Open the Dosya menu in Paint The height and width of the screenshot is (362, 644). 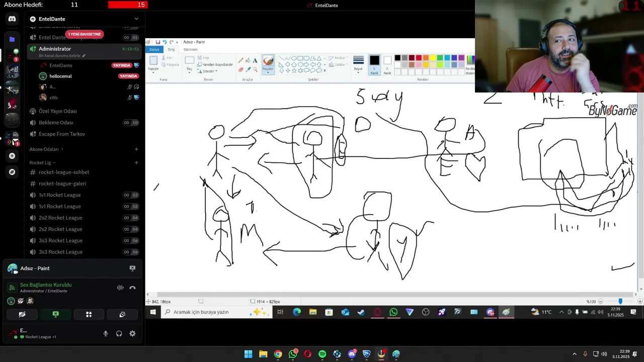tap(154, 49)
